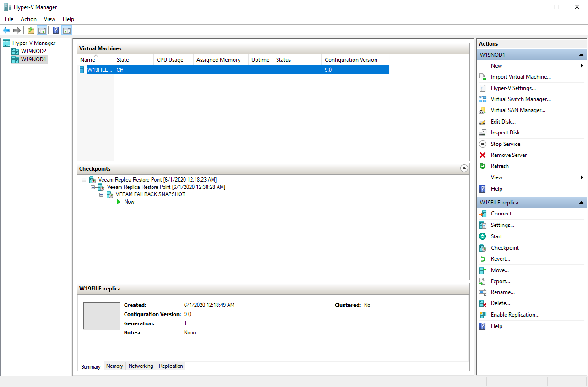588x387 pixels.
Task: Sort by the Status column header
Action: click(x=297, y=60)
